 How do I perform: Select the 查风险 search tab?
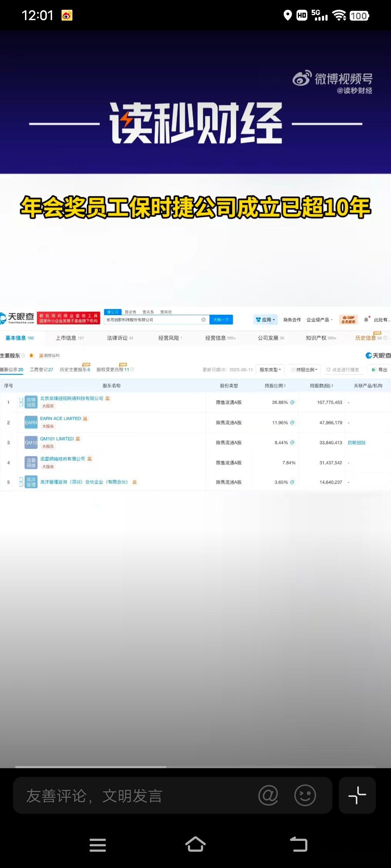pyautogui.click(x=166, y=312)
